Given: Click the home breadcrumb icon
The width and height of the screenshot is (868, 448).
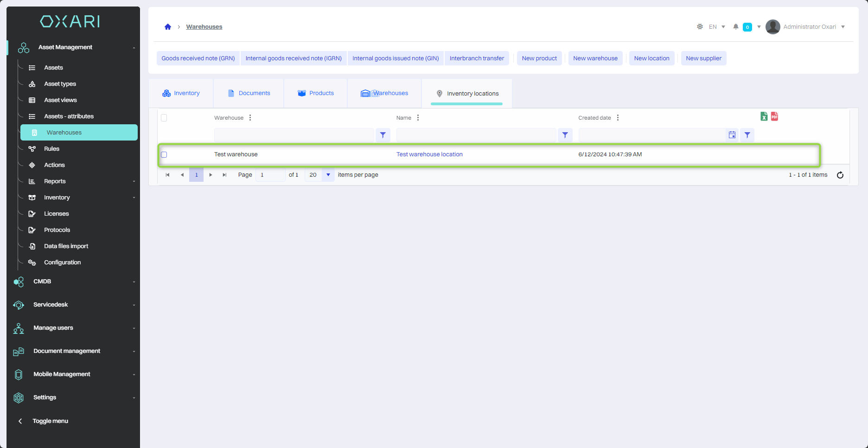Looking at the screenshot, I should [168, 27].
